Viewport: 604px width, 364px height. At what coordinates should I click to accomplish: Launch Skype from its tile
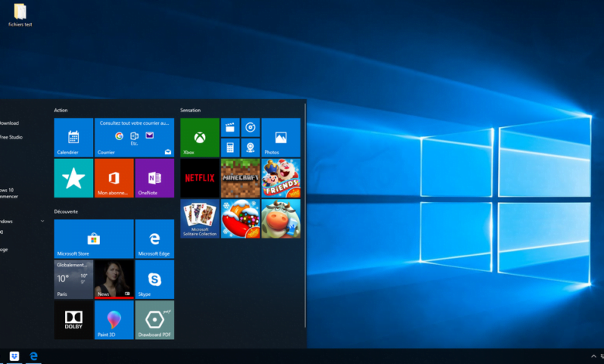coord(154,280)
